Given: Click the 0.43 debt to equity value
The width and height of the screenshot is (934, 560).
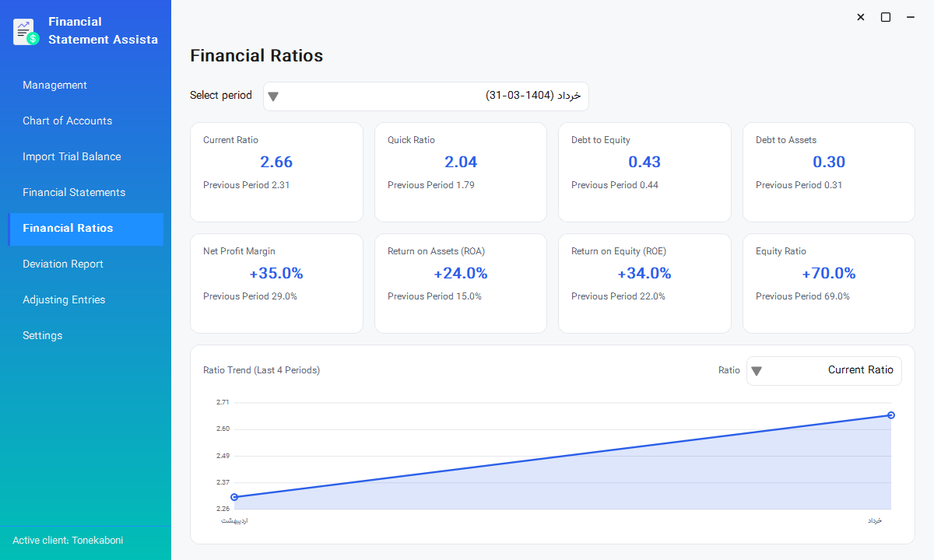Looking at the screenshot, I should tap(644, 162).
